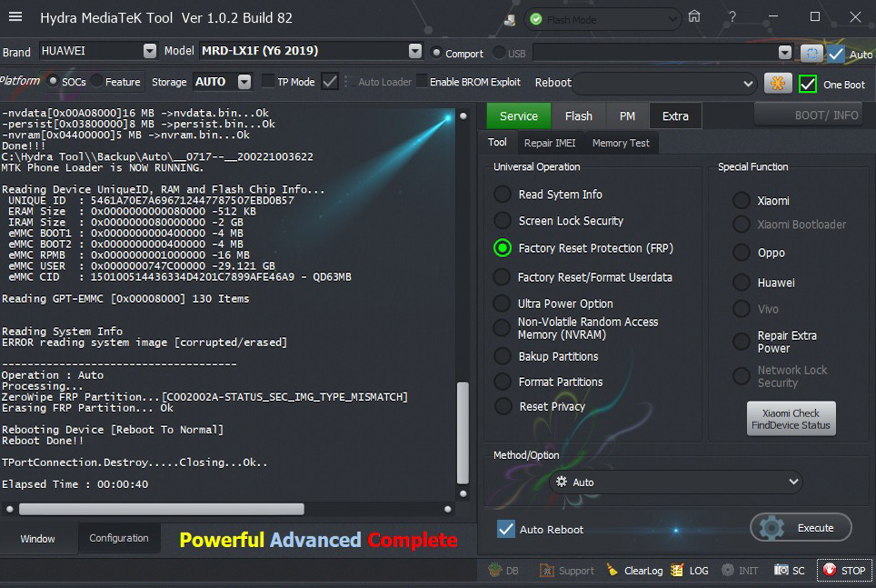Open the PM tab
This screenshot has height=588, width=876.
[x=627, y=115]
